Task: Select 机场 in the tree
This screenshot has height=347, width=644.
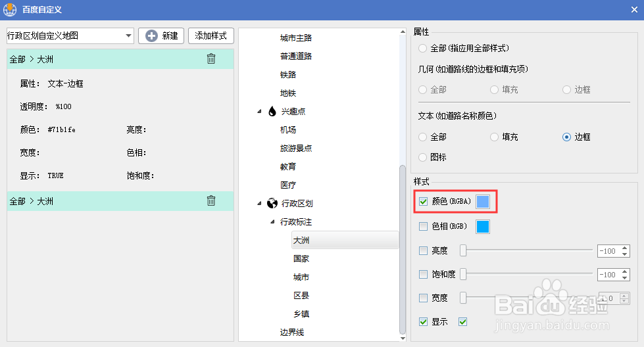Action: coord(288,129)
